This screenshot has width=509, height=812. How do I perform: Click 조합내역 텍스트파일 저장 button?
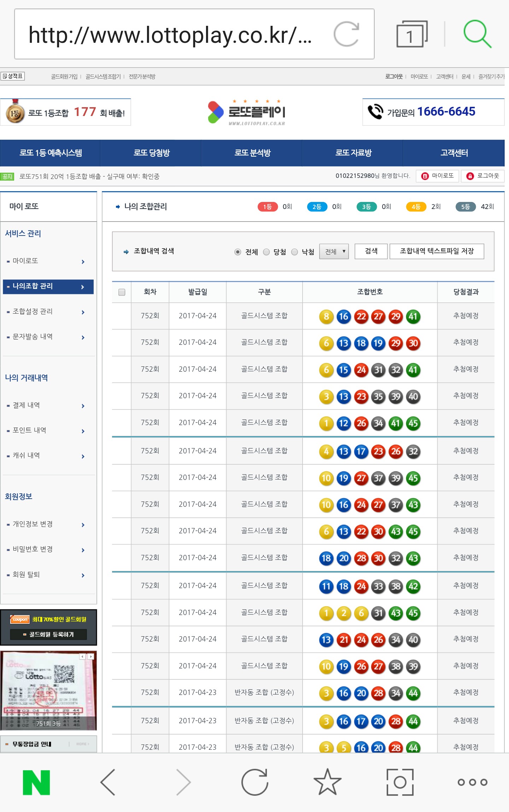[437, 251]
